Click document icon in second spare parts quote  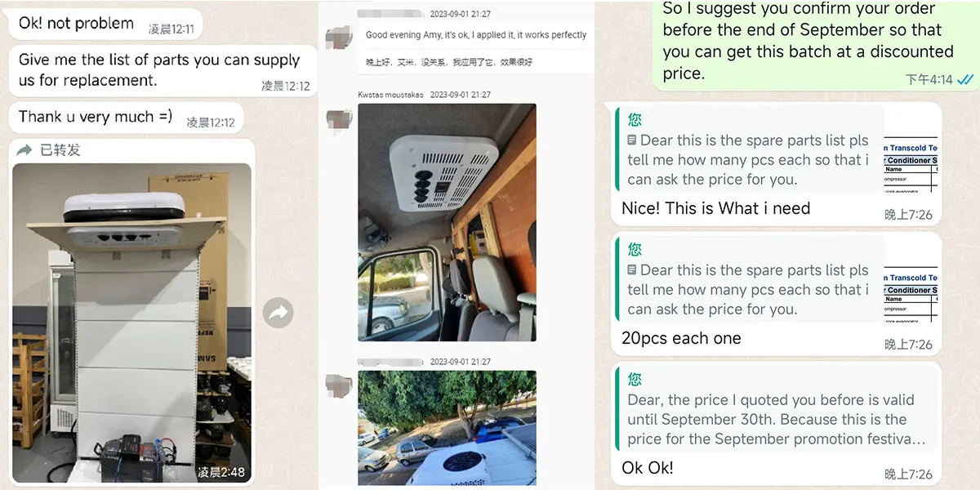632,270
